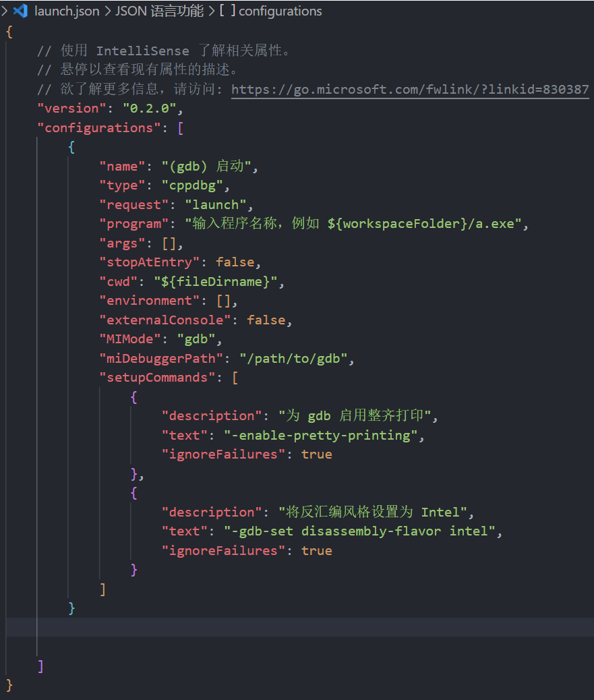Open the go.microsoft.com fwlink URL
The width and height of the screenshot is (594, 700).
click(x=410, y=89)
